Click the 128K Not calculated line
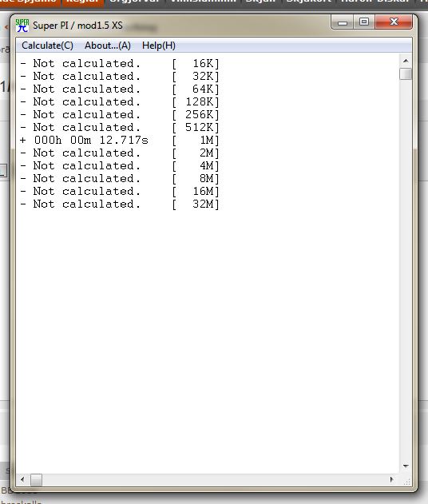 (120, 102)
